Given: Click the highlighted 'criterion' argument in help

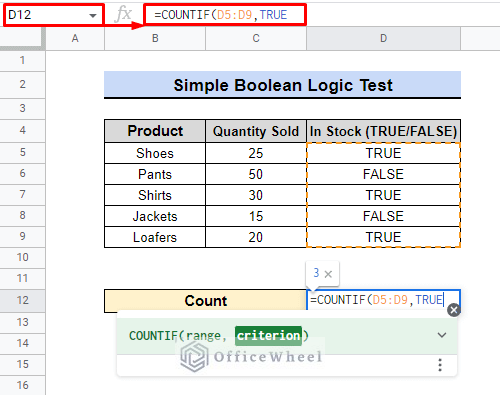Looking at the screenshot, I should coord(268,336).
